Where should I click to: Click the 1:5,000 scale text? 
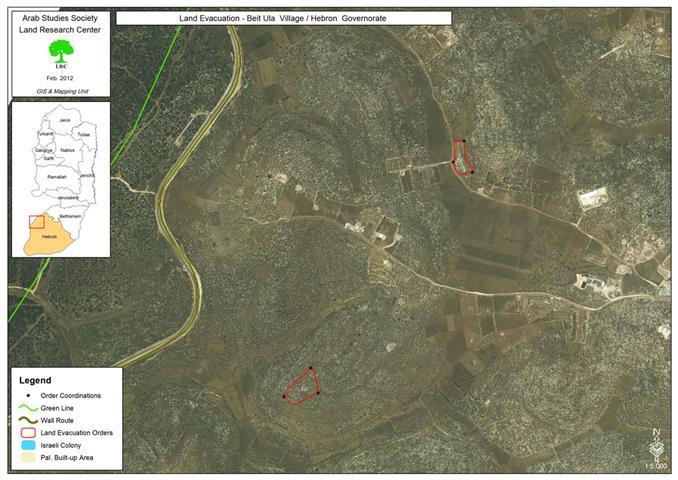click(656, 466)
